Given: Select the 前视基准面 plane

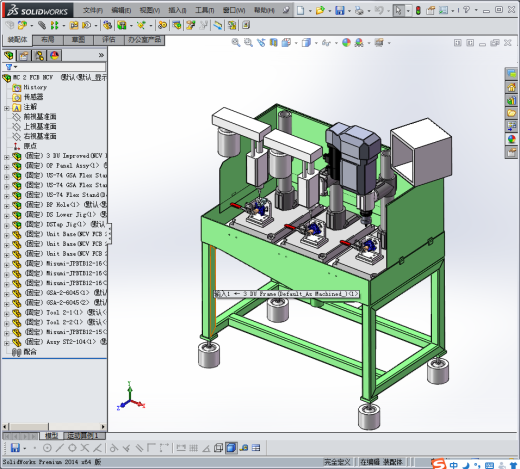Looking at the screenshot, I should point(40,117).
